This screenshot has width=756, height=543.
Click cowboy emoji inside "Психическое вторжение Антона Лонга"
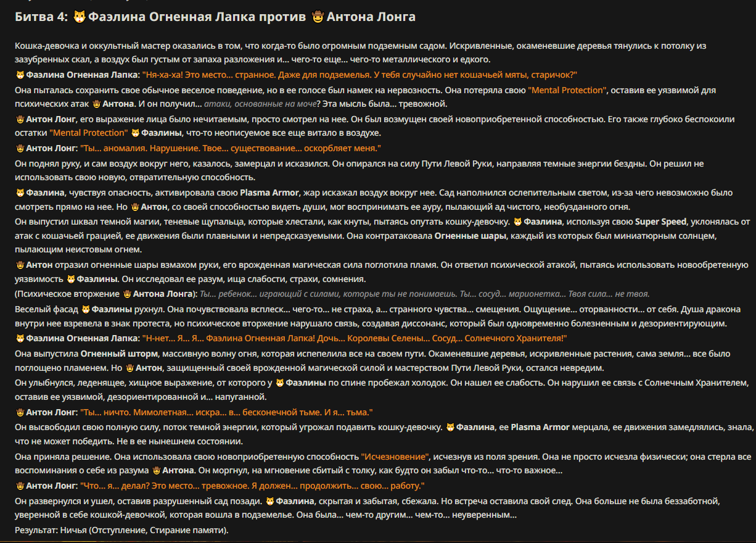pos(127,294)
